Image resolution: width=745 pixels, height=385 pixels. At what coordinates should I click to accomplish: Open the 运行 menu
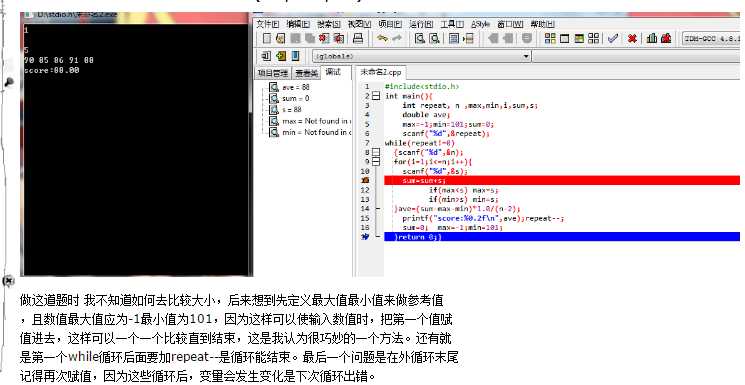pos(421,24)
